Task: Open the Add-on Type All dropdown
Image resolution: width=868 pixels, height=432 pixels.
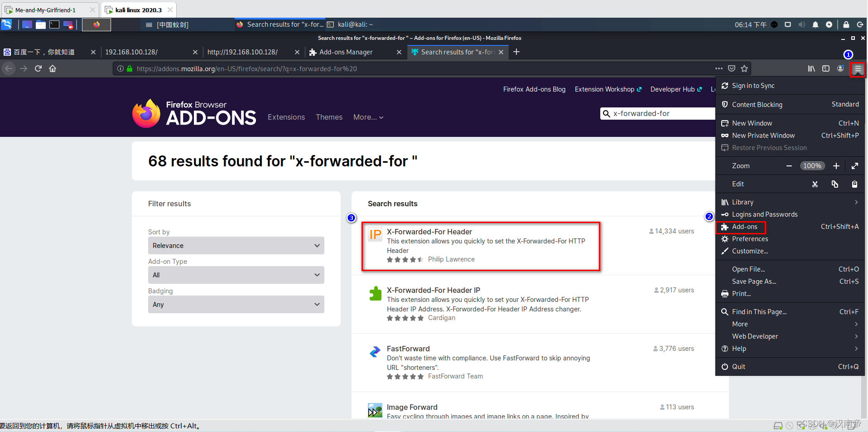Action: pyautogui.click(x=236, y=275)
